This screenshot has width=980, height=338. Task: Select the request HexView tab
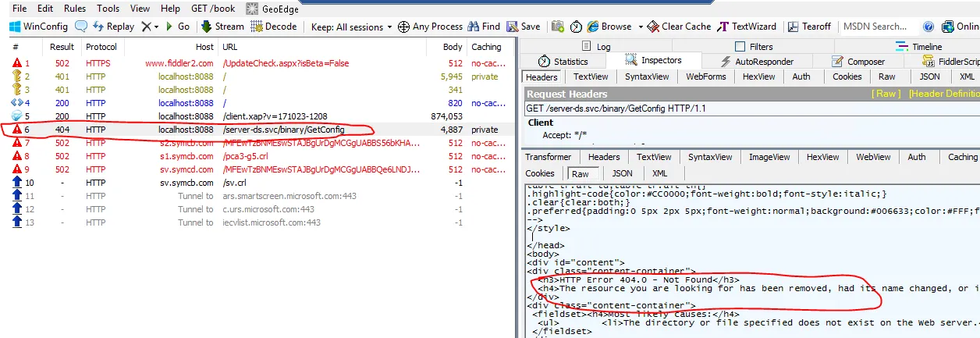tap(759, 76)
